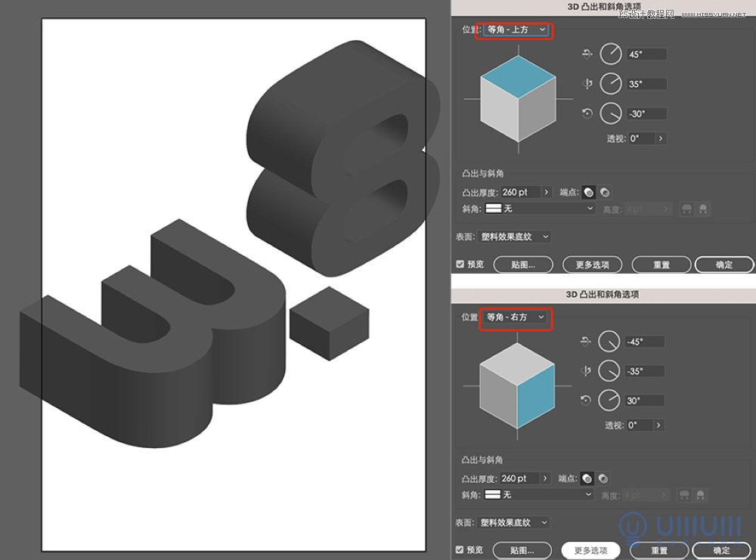
Task: Select solid cap toggle in 等角-右方 dialog
Action: (x=587, y=478)
